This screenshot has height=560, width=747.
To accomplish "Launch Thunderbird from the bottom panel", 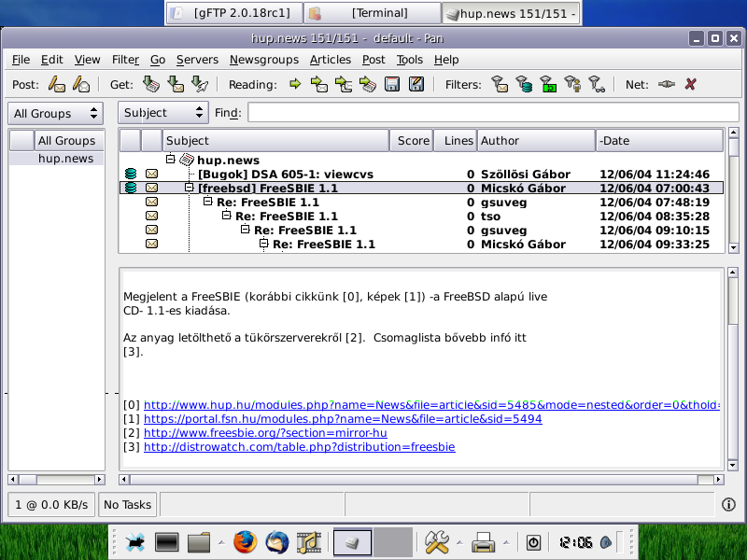I will click(x=276, y=542).
